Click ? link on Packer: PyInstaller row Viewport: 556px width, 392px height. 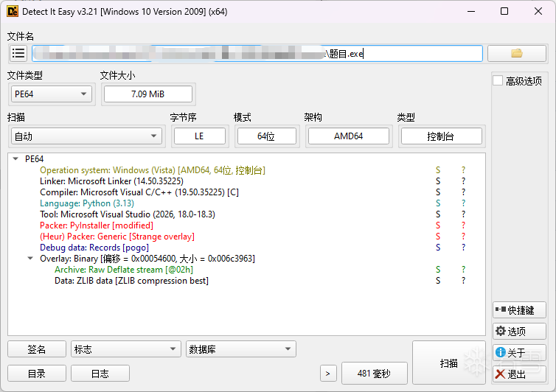coord(463,225)
